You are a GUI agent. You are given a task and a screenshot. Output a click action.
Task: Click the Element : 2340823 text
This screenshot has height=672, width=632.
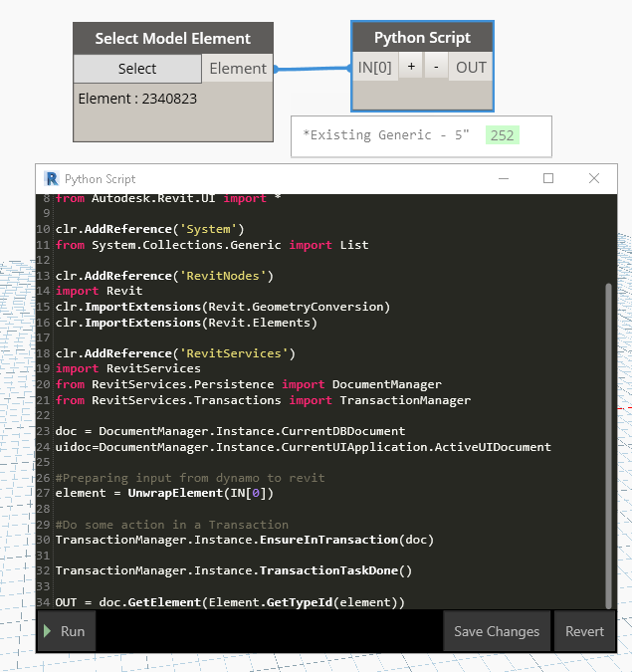tap(137, 99)
